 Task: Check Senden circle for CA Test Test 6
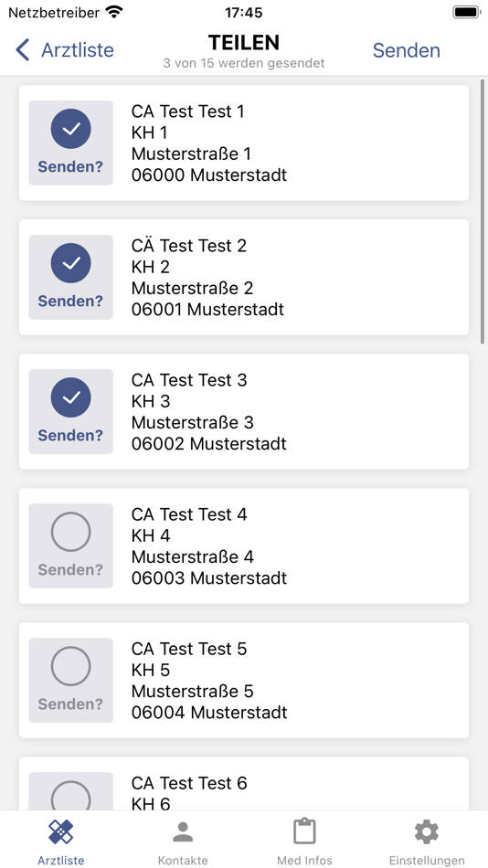pyautogui.click(x=71, y=796)
